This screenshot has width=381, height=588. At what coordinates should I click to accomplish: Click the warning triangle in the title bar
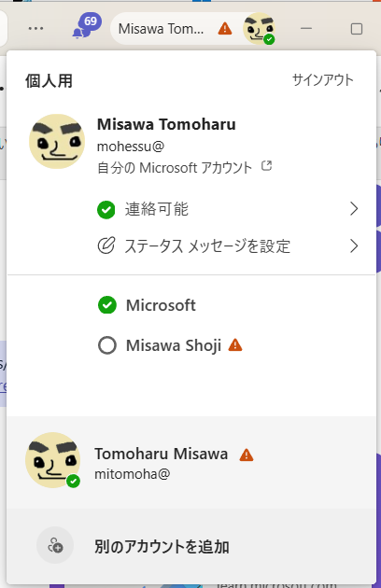coord(225,29)
